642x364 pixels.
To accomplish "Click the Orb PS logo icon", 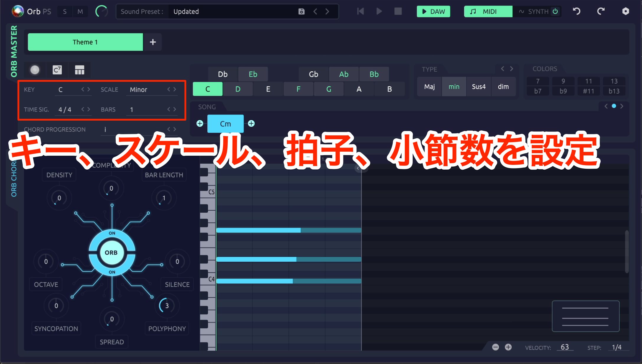I will pos(17,11).
